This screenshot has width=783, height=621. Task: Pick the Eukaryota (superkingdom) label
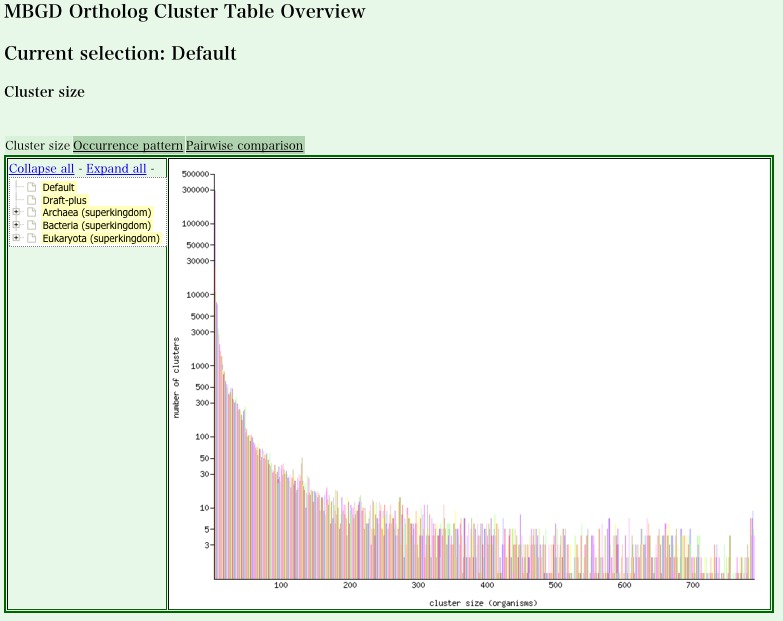100,239
